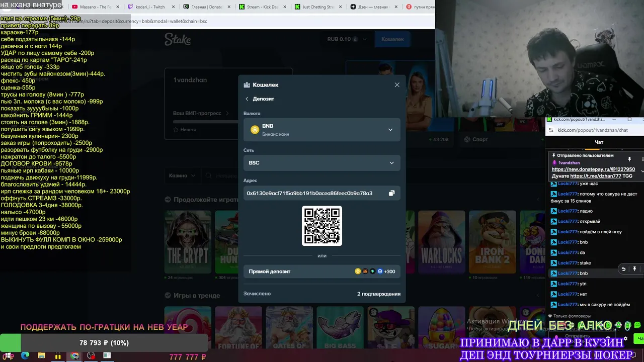Viewport: 644px width, 362px height.
Task: Pin Locki777's highlighted bnb message
Action: [x=634, y=269]
